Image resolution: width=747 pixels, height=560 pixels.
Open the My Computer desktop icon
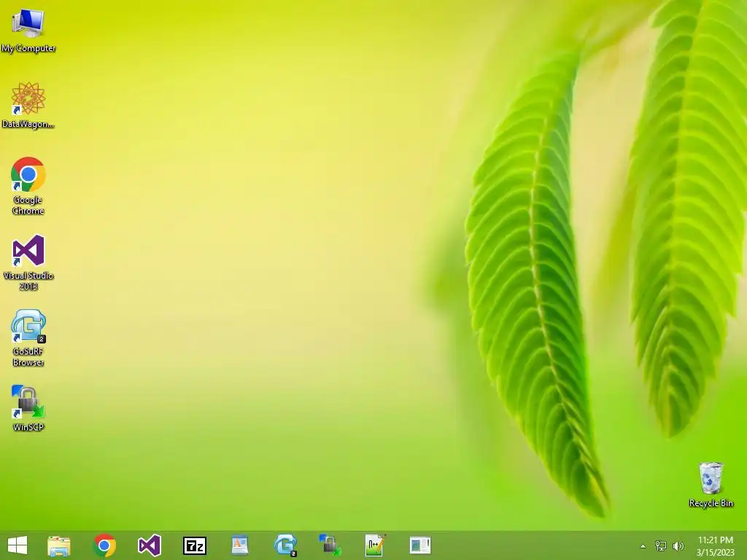click(x=28, y=29)
